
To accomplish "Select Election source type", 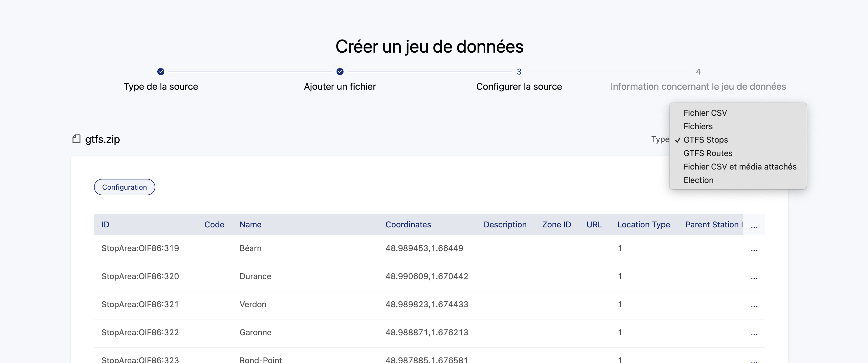I will coord(698,181).
